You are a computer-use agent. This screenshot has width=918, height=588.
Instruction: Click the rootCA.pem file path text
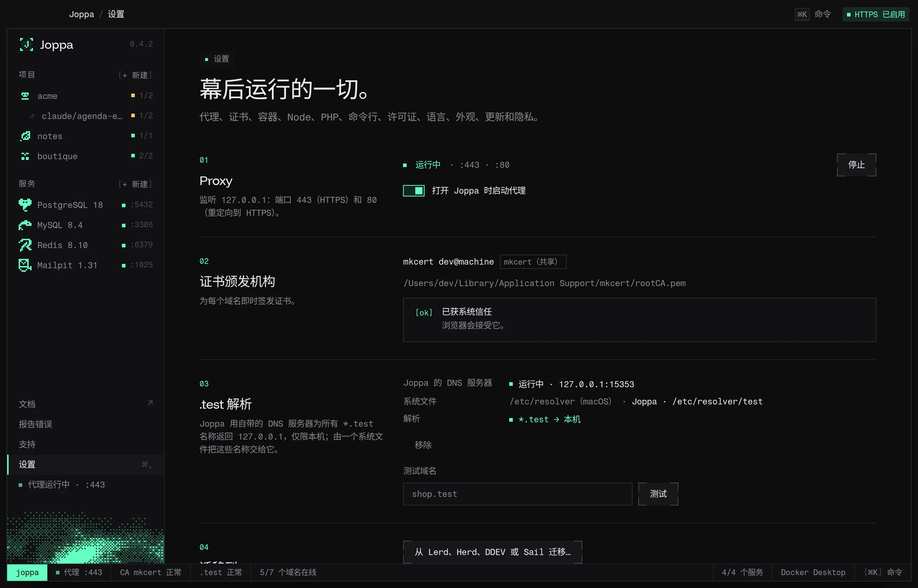tap(545, 283)
